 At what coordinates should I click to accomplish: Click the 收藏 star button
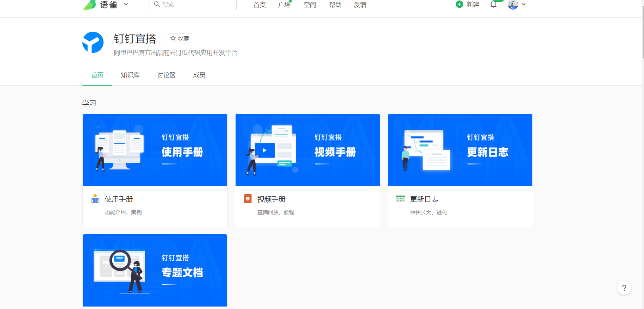(180, 38)
